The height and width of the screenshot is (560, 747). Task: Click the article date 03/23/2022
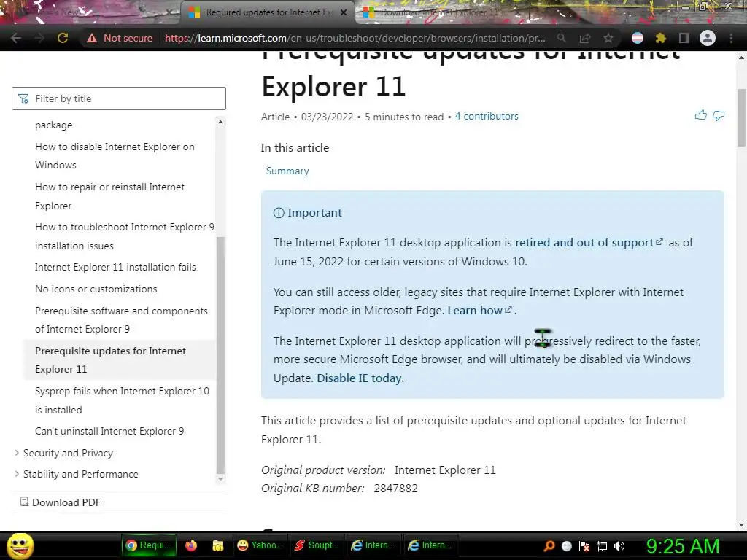(x=327, y=117)
